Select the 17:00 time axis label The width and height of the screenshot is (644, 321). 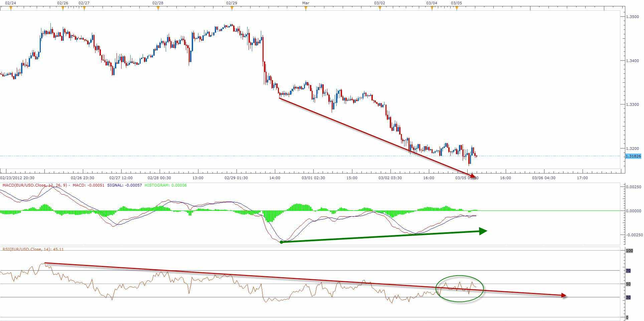[582, 178]
